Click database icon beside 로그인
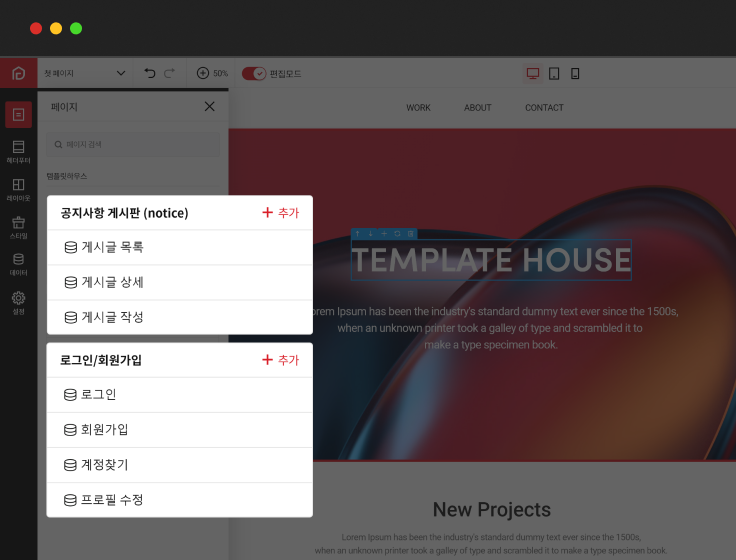This screenshot has width=736, height=560. pos(70,395)
